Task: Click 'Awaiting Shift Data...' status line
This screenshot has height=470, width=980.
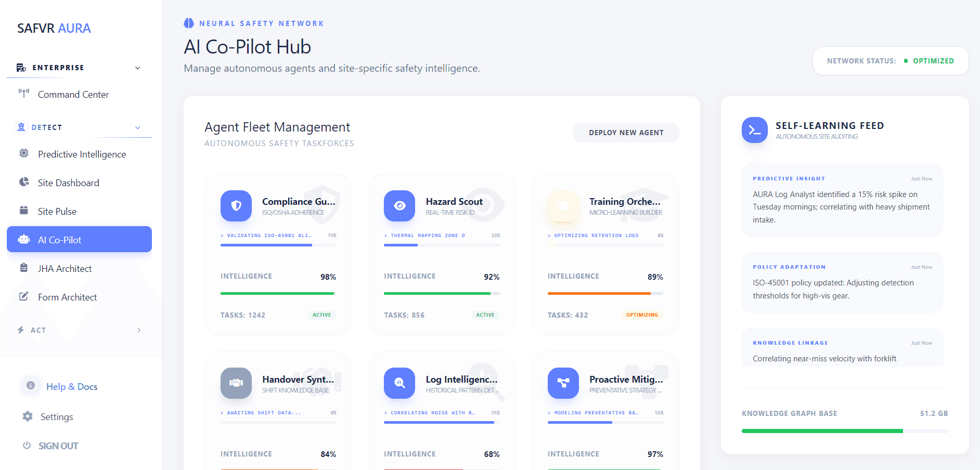Action: point(261,413)
